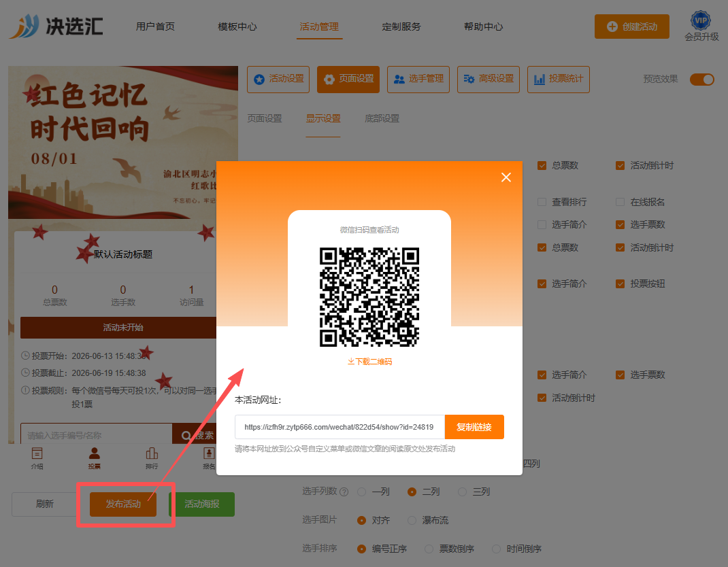This screenshot has width=728, height=567.
Task: Click the clock icon beside 投票开始
Action: click(26, 356)
